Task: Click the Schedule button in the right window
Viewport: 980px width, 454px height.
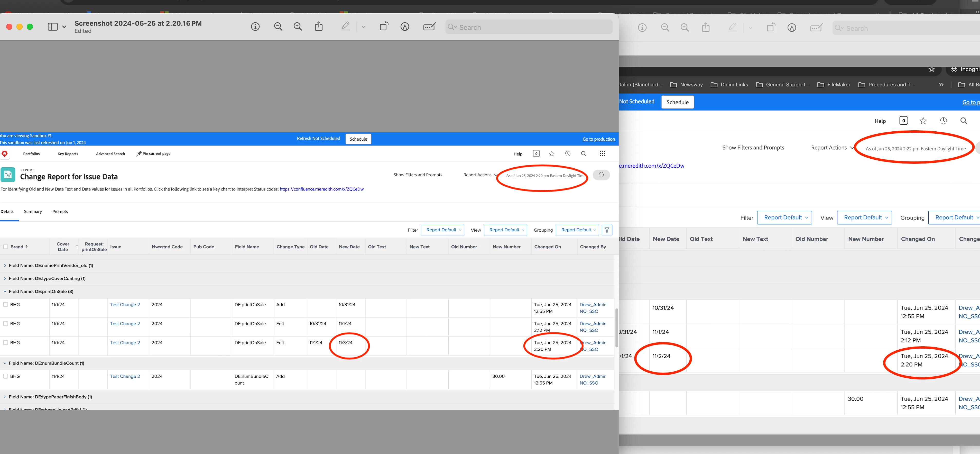Action: 677,102
